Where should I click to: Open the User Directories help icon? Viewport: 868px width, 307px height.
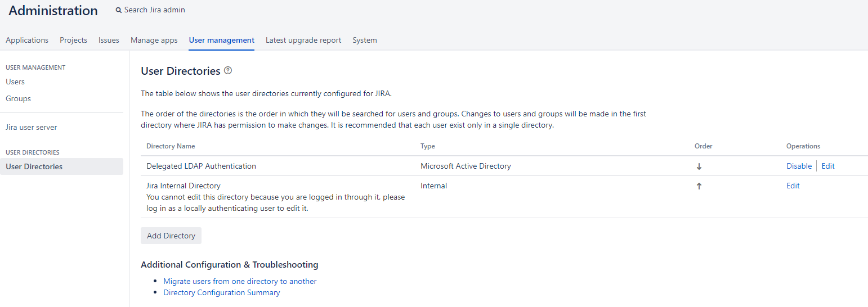(228, 71)
